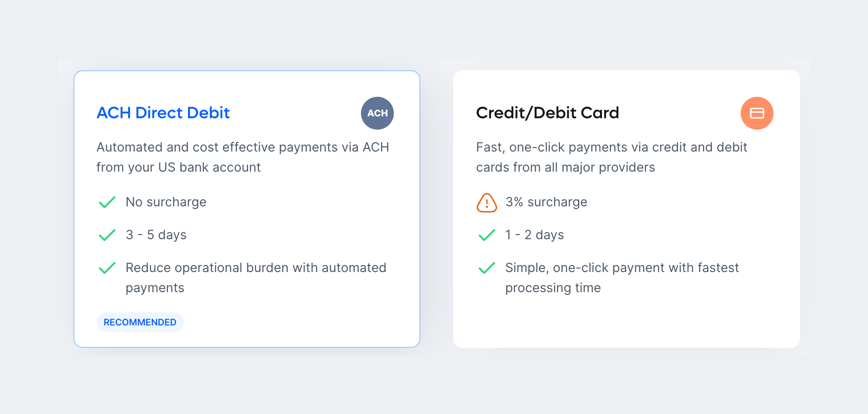Image resolution: width=868 pixels, height=414 pixels.
Task: Click the orange credit card icon
Action: 757,113
